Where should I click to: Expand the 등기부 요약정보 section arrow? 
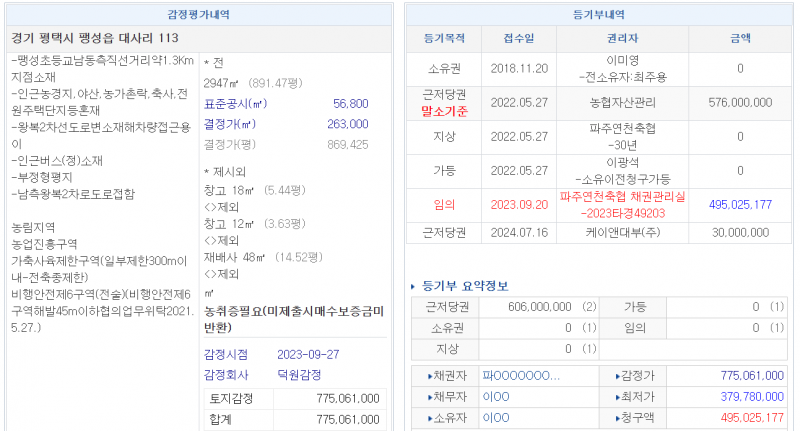(x=414, y=287)
